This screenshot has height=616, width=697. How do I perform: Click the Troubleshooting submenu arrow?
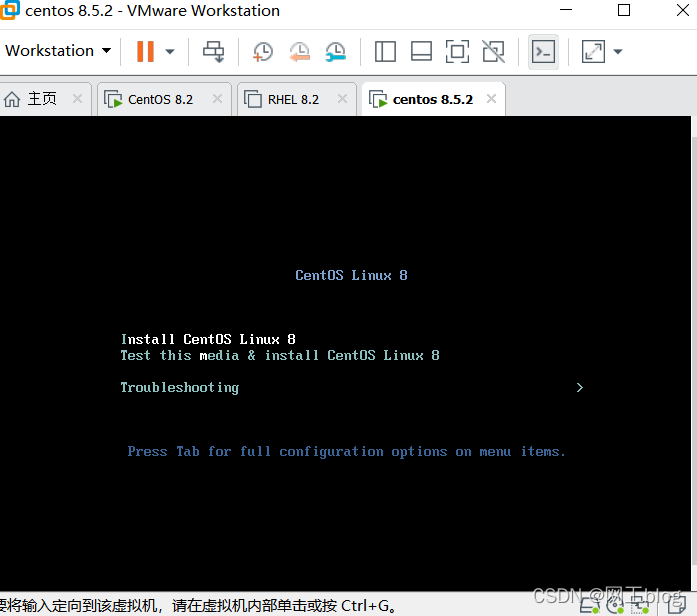click(x=580, y=388)
